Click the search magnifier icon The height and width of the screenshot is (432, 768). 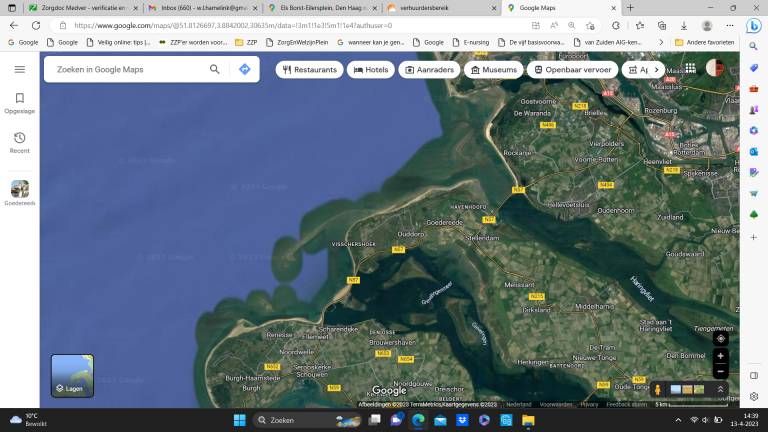214,69
